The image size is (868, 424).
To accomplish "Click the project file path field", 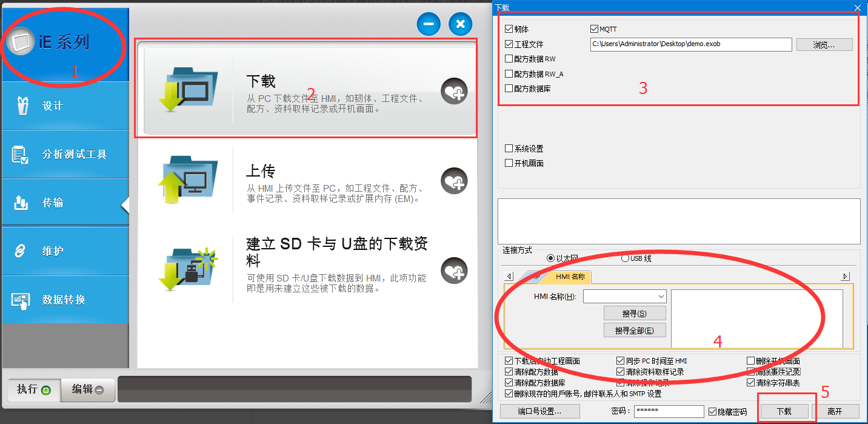I will pyautogui.click(x=690, y=44).
